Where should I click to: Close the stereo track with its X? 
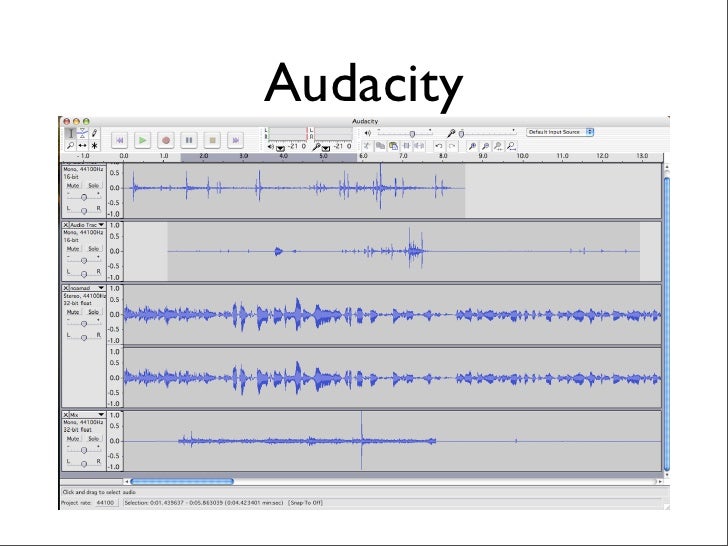[x=65, y=288]
